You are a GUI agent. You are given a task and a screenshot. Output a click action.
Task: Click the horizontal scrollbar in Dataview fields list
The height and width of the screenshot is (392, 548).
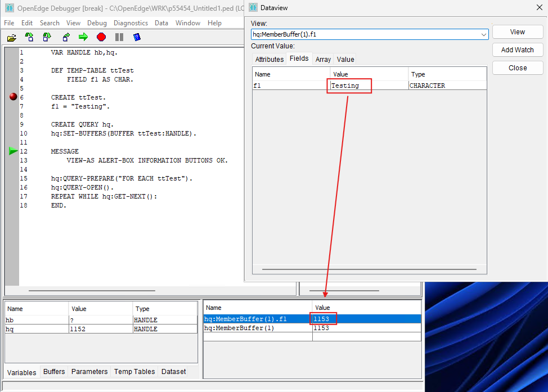click(x=370, y=269)
